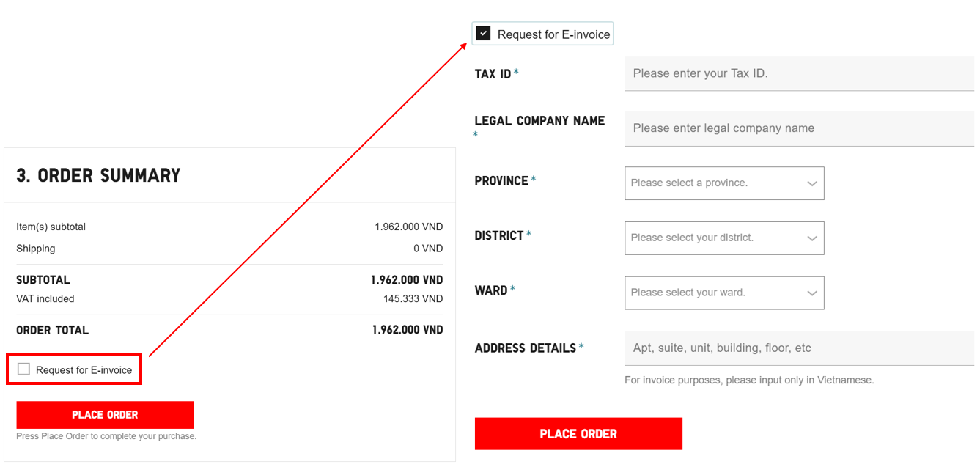Click the Province dropdown chevron arrow
Image resolution: width=980 pixels, height=467 pixels.
click(811, 183)
